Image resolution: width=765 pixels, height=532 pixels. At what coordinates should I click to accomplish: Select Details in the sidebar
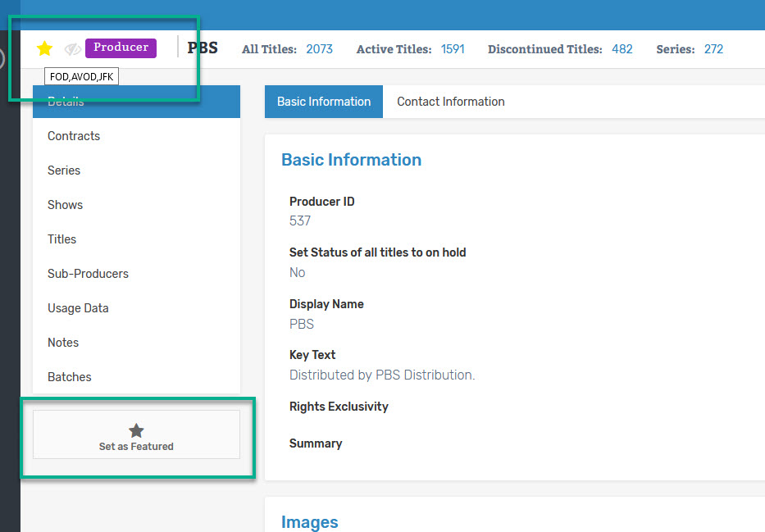(137, 102)
